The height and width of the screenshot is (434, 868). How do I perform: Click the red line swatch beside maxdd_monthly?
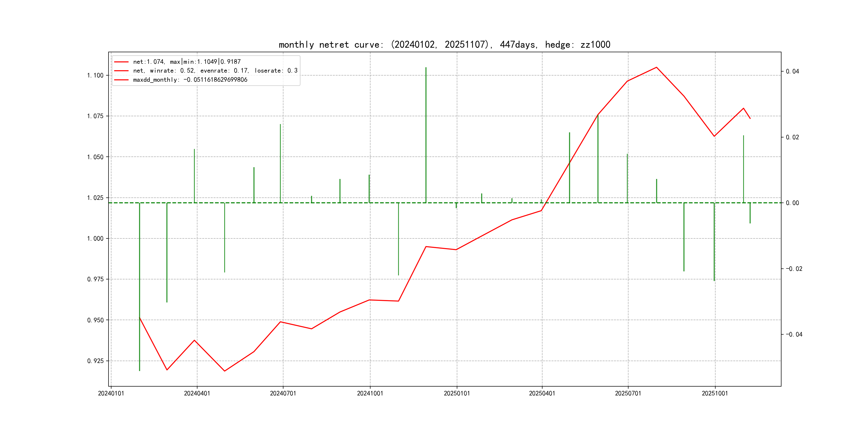[121, 80]
